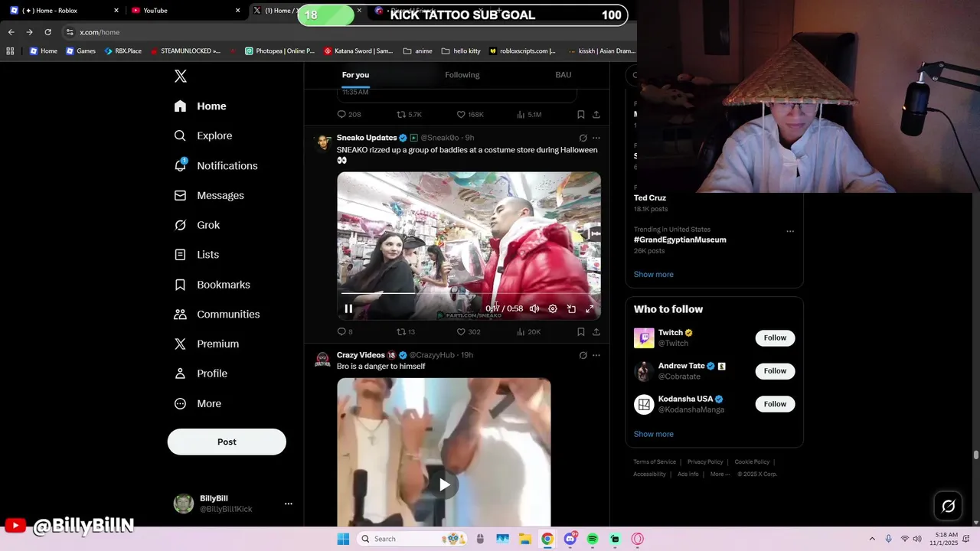Open Sneako video settings gear
The width and height of the screenshot is (980, 551).
553,308
